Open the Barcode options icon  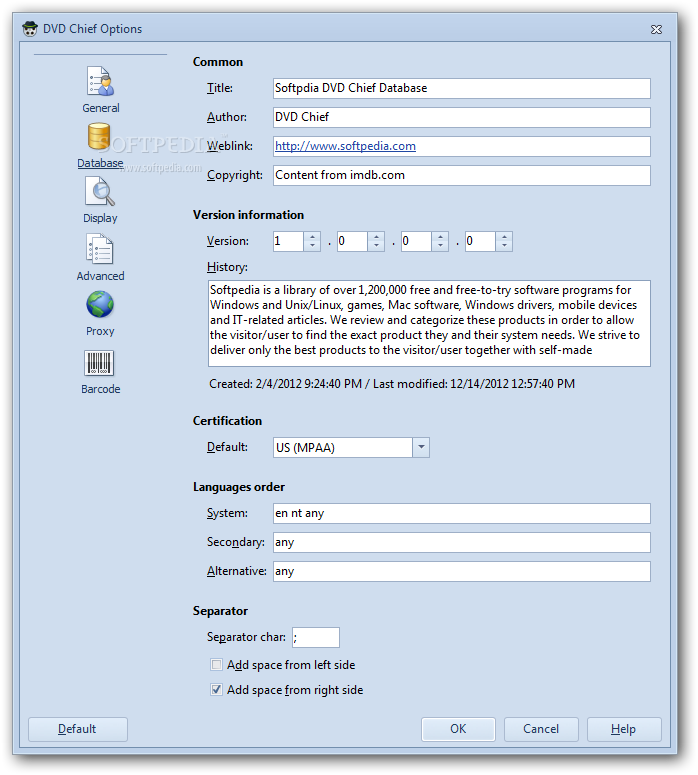click(99, 363)
